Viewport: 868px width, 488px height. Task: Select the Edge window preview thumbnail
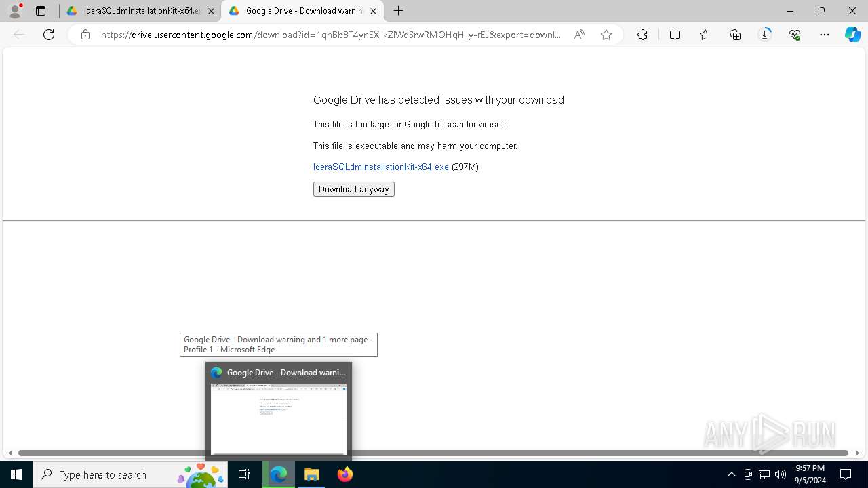[279, 411]
